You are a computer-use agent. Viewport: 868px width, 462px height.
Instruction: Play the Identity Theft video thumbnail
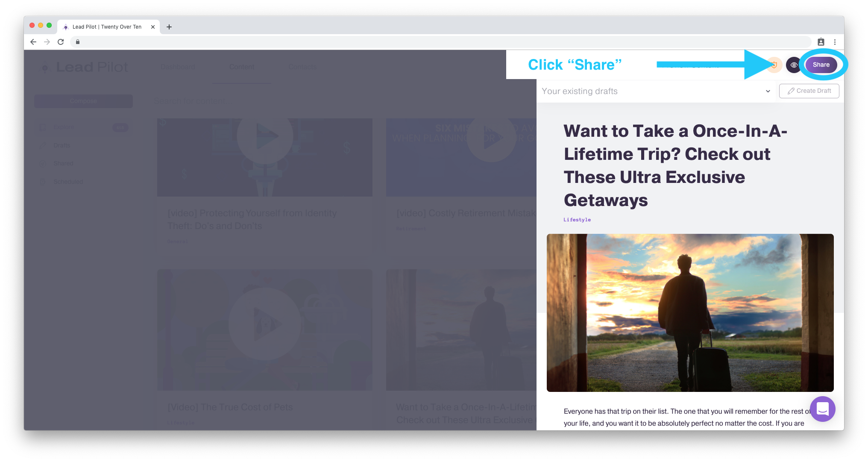[265, 137]
